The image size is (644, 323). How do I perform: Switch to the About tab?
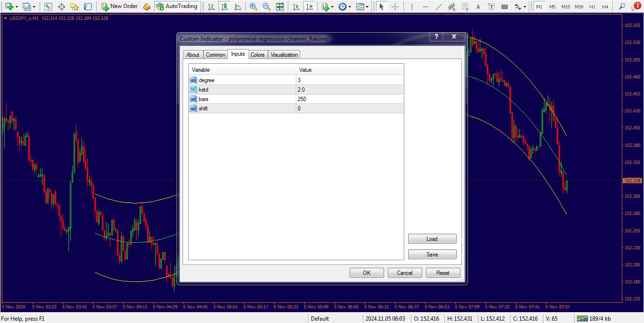(193, 55)
